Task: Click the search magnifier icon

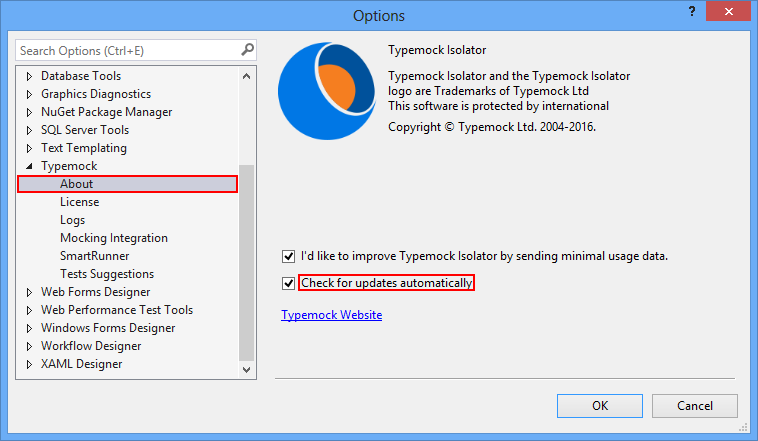Action: tap(247, 50)
